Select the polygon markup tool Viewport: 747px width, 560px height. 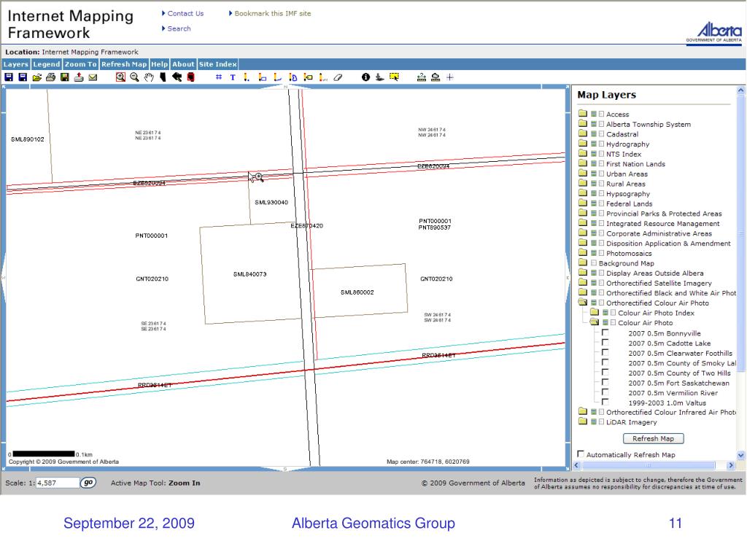(293, 77)
